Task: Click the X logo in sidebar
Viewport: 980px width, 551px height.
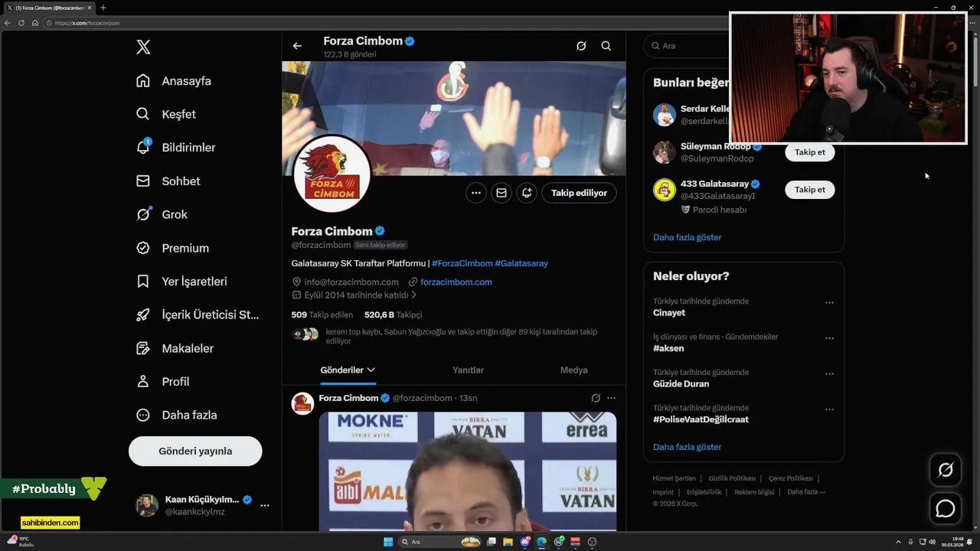Action: click(143, 47)
